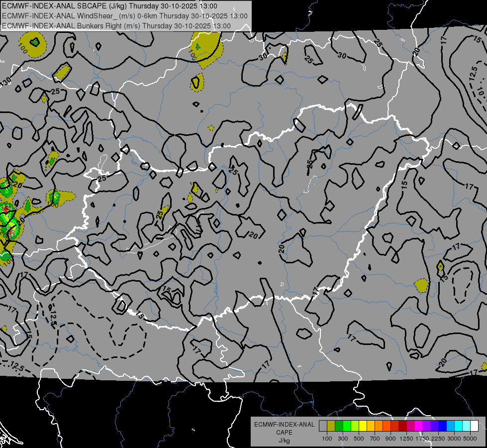
Task: Click the magenta swatch in the CAPE legend
Action: [419, 426]
